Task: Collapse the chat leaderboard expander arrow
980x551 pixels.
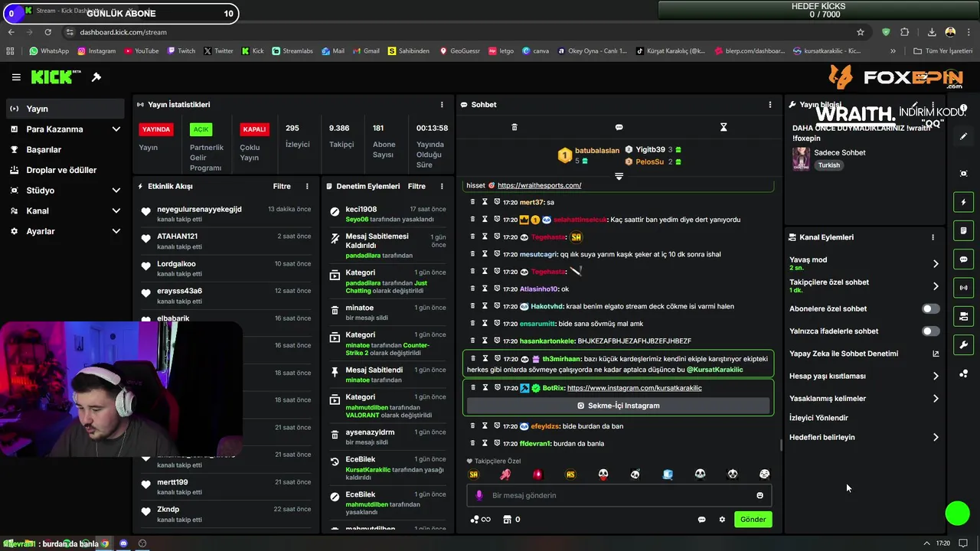Action: (619, 176)
